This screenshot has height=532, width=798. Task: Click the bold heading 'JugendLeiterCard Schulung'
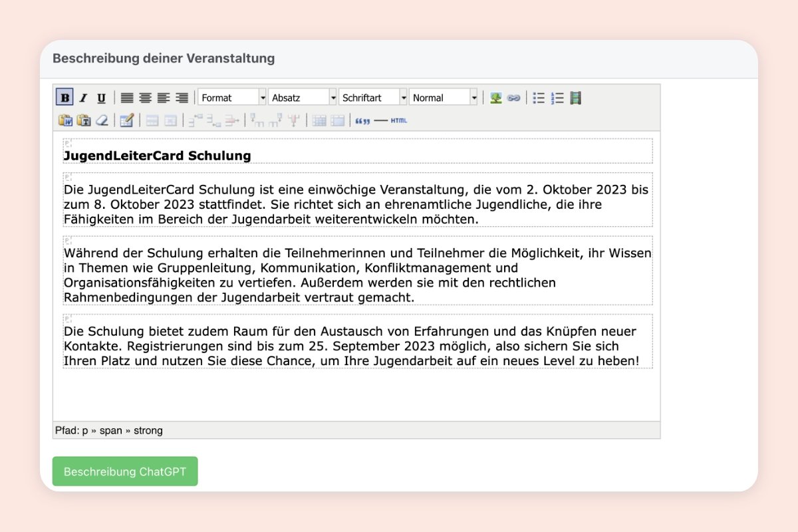point(158,156)
